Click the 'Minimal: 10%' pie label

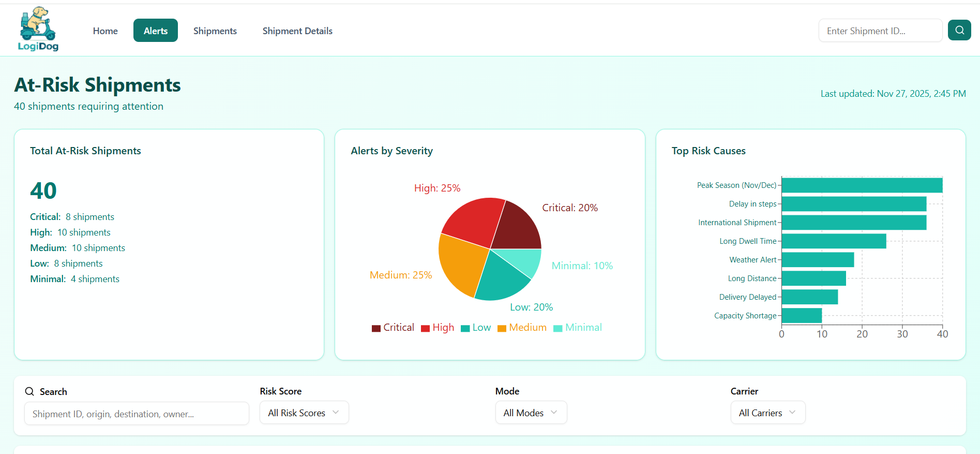(582, 266)
